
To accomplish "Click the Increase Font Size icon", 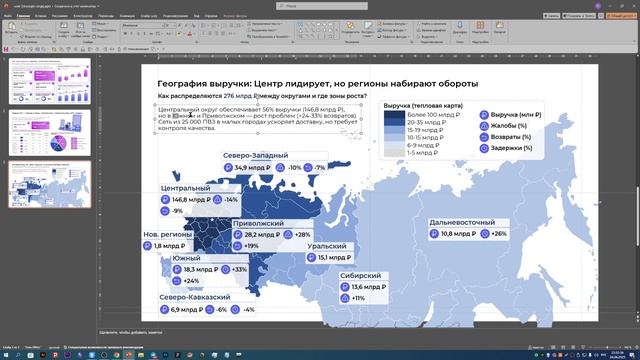I will pyautogui.click(x=179, y=25).
